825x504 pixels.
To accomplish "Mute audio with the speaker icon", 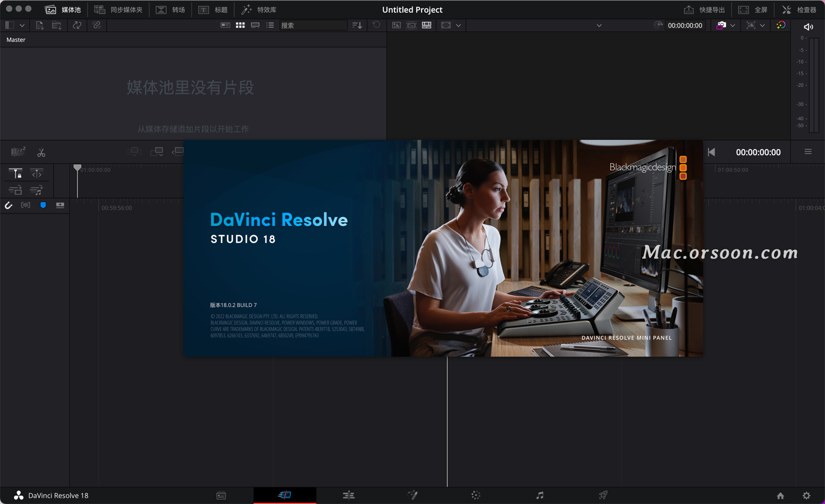I will coord(808,27).
